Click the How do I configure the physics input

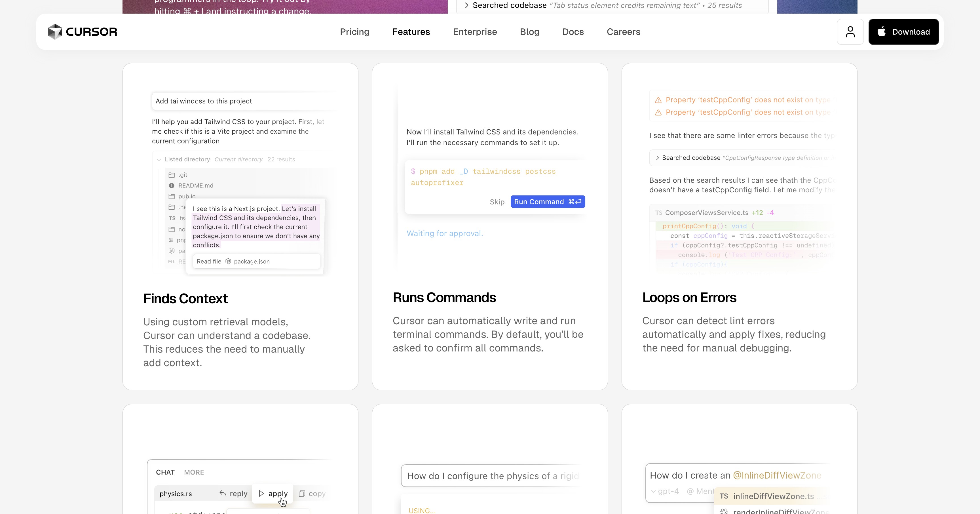pyautogui.click(x=491, y=476)
